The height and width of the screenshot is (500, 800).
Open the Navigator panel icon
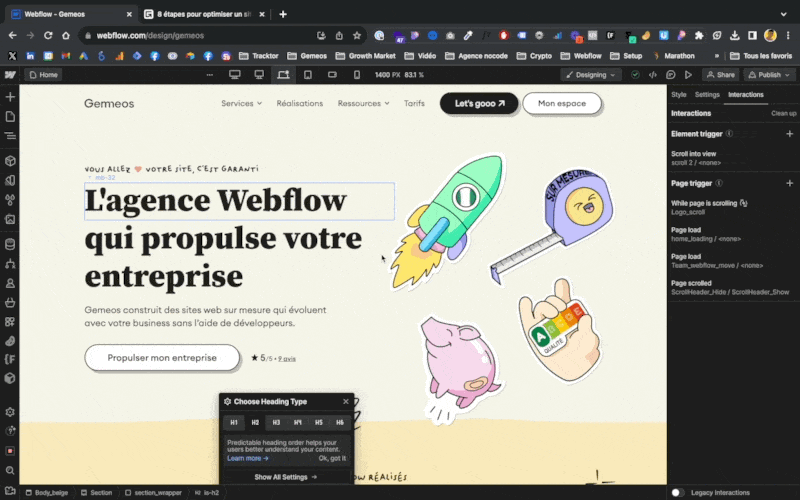10,136
